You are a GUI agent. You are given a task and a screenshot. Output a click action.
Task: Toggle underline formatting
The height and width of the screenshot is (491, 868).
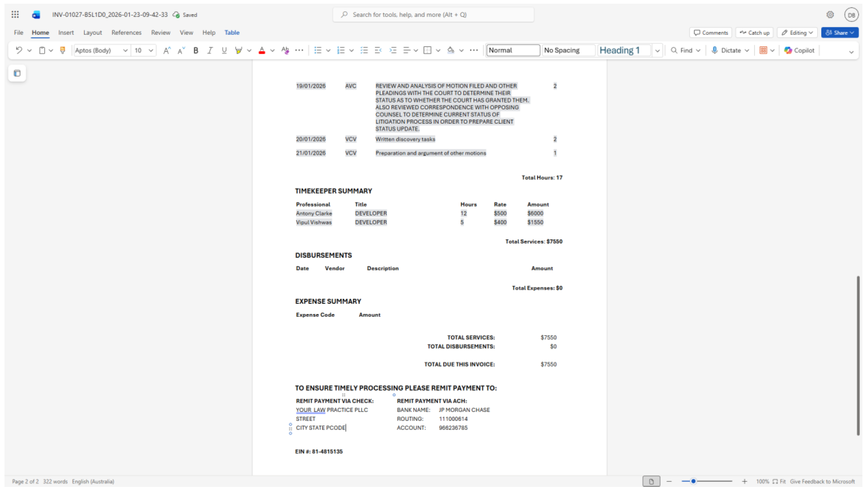click(x=224, y=50)
